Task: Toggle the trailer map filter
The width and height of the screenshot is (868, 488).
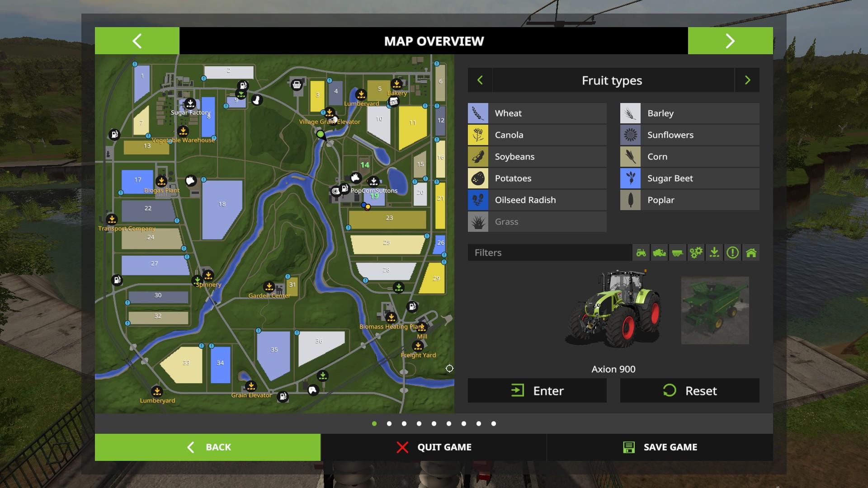Action: point(677,253)
